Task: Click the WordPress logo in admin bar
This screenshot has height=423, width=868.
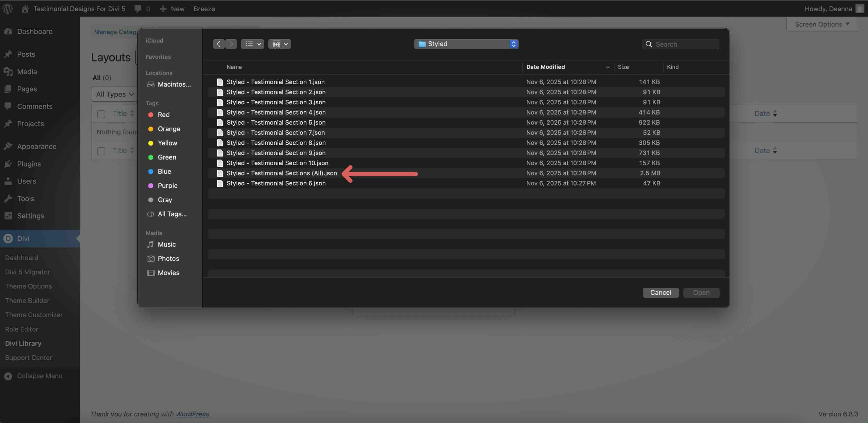Action: (x=8, y=8)
